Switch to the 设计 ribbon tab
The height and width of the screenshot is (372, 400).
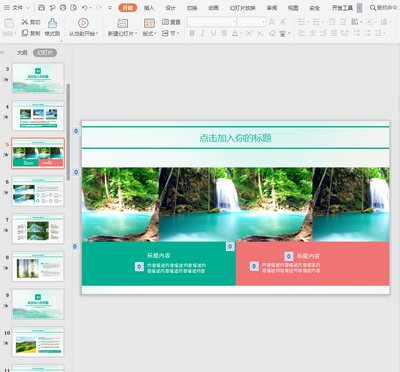[x=170, y=8]
